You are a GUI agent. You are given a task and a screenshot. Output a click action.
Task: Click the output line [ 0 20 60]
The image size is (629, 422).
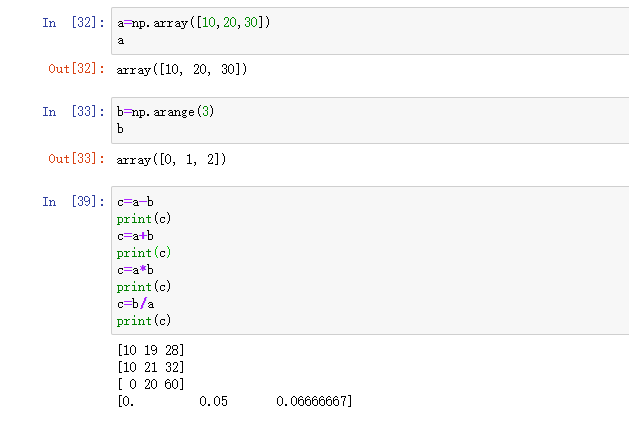pos(151,384)
